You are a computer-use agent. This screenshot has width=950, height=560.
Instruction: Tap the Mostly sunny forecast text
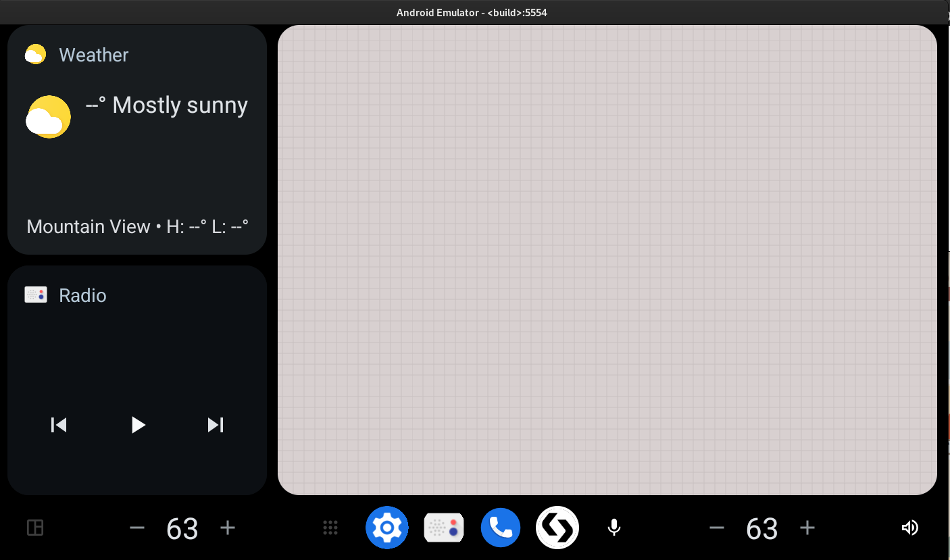[167, 105]
